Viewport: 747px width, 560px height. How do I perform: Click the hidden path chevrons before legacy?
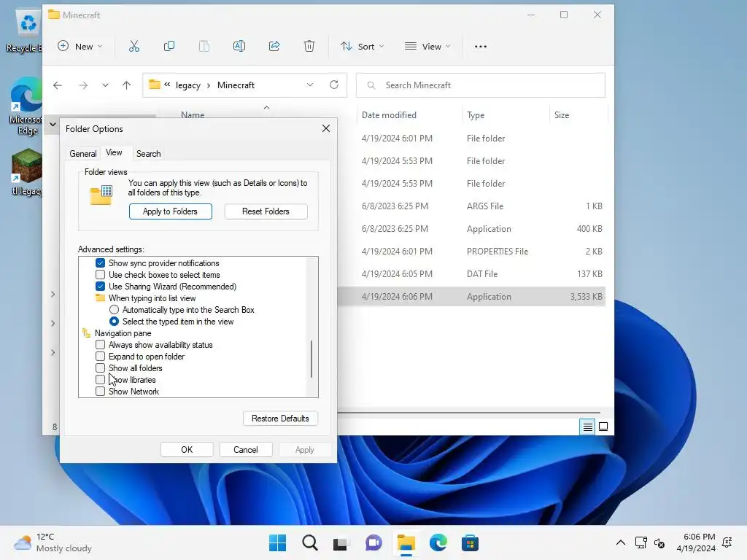click(167, 85)
